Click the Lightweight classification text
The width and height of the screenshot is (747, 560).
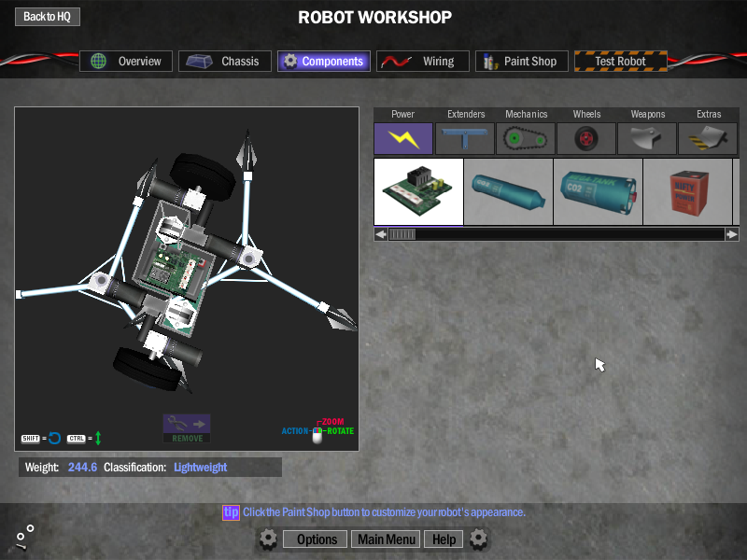pos(201,468)
